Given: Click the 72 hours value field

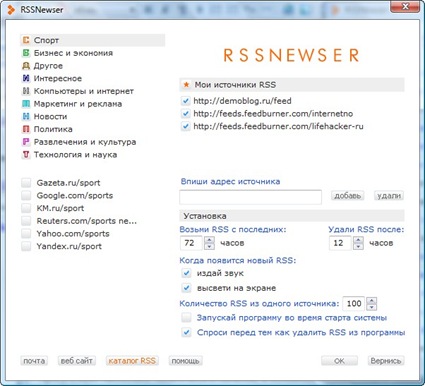Looking at the screenshot, I should click(191, 243).
